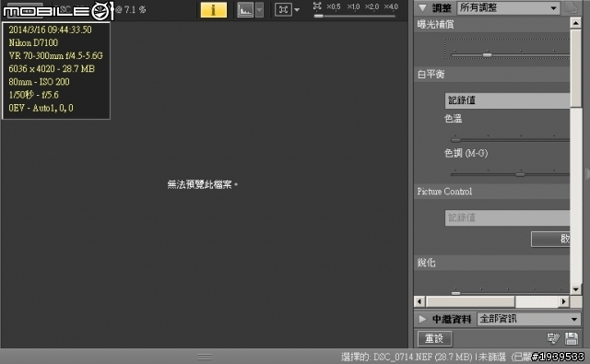Open the Picture Control 記錄值 dropdown
The width and height of the screenshot is (590, 364).
click(x=507, y=217)
